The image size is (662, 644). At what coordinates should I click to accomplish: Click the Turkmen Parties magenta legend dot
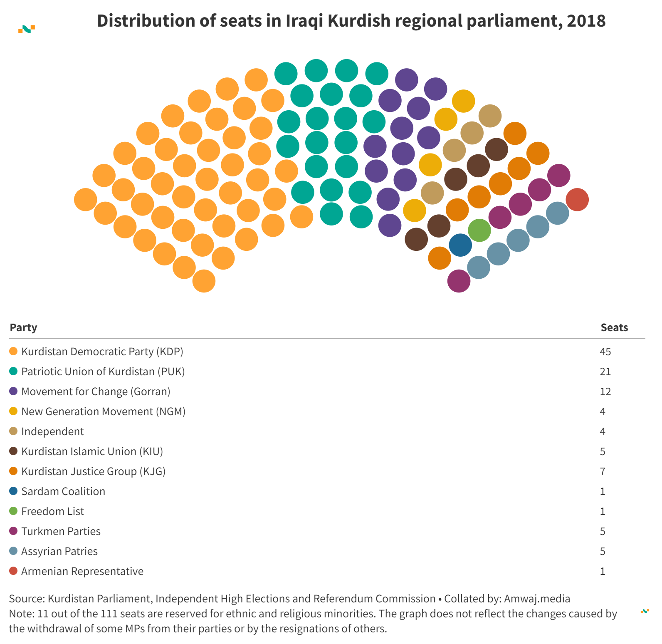click(x=13, y=531)
